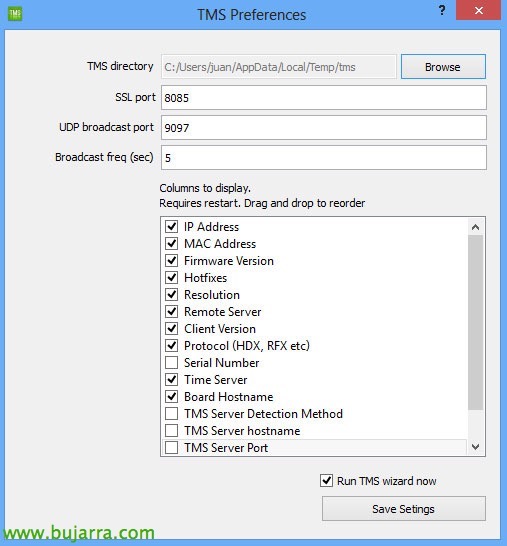Image resolution: width=507 pixels, height=546 pixels.
Task: Uncheck the Firmware Version column
Action: pyautogui.click(x=171, y=260)
